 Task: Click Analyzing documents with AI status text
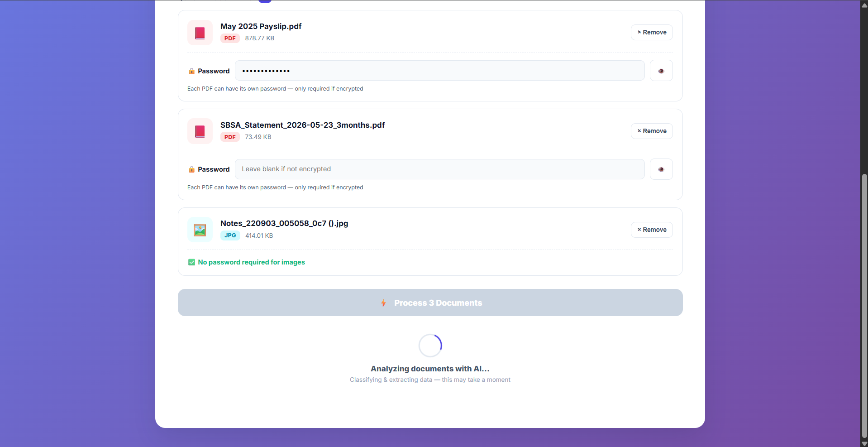tap(430, 369)
